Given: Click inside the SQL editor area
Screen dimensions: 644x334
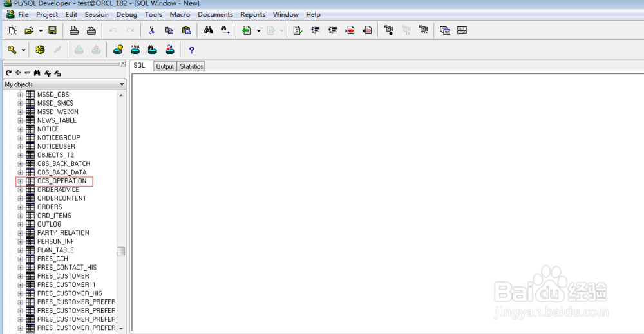Looking at the screenshot, I should 387,202.
